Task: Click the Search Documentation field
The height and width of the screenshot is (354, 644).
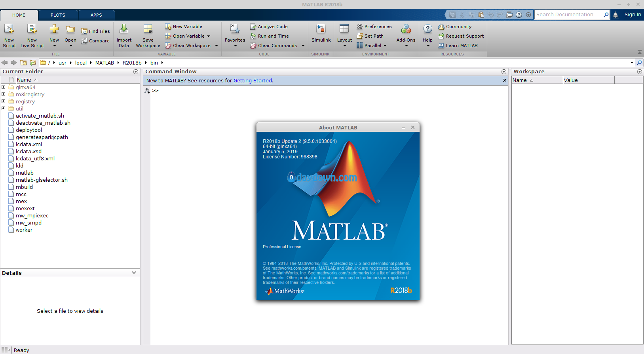Action: point(568,15)
